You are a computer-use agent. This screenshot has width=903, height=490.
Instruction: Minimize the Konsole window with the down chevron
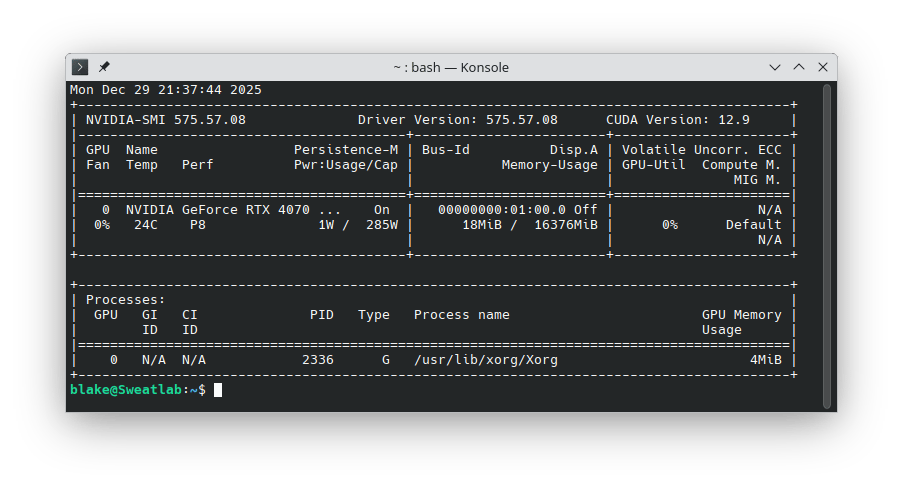tap(775, 67)
